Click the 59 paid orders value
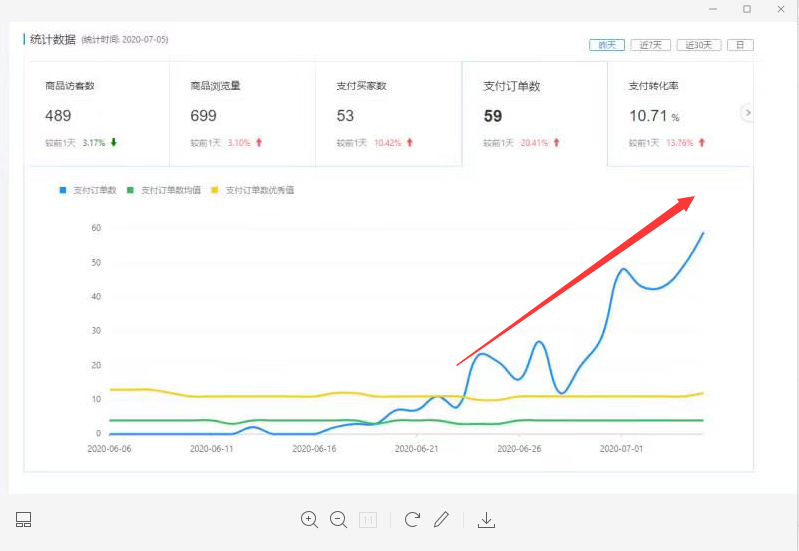 coord(493,116)
